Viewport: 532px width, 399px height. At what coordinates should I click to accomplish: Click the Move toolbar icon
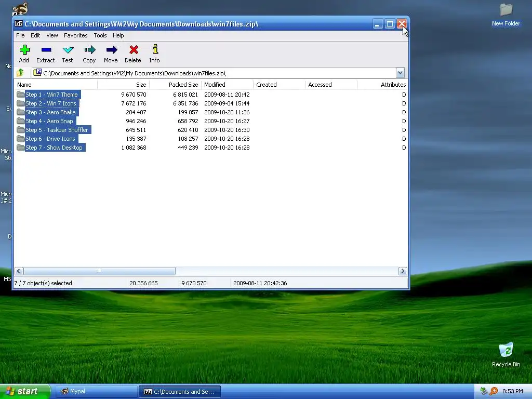pyautogui.click(x=111, y=50)
